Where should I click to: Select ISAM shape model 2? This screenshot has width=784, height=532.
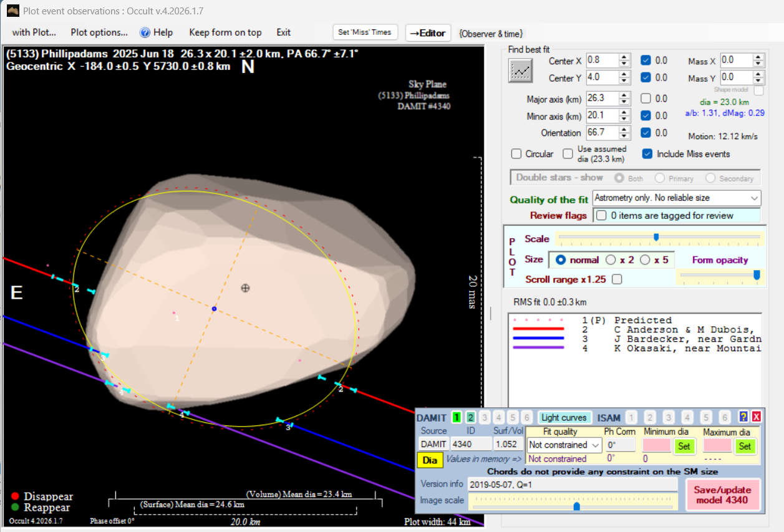pos(650,417)
